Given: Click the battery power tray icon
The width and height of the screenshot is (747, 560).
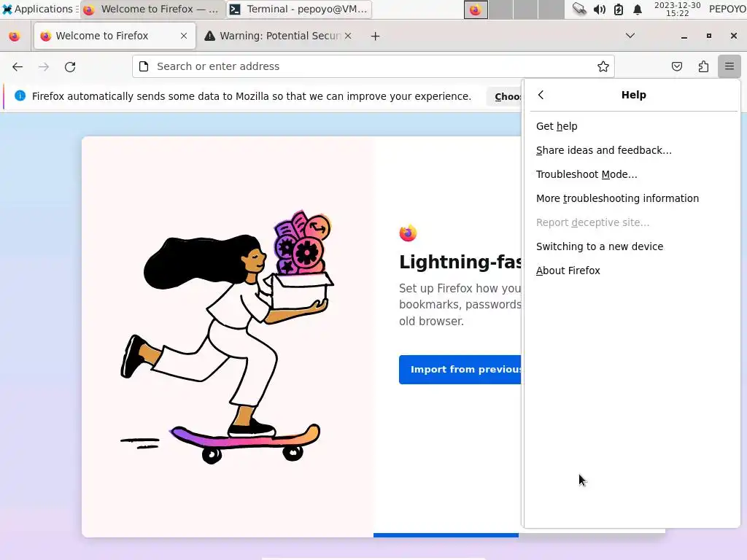Looking at the screenshot, I should [x=619, y=9].
